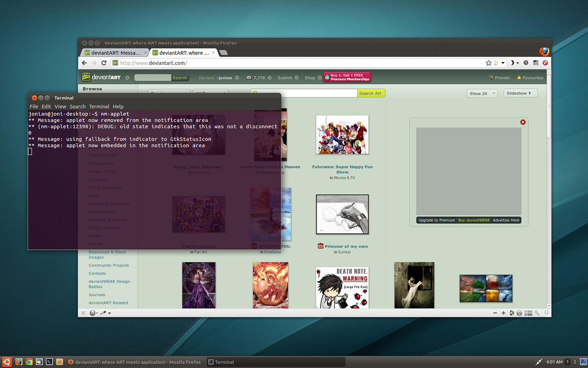Image resolution: width=588 pixels, height=368 pixels.
Task: Expand the Shop menu arrow
Action: [x=319, y=78]
